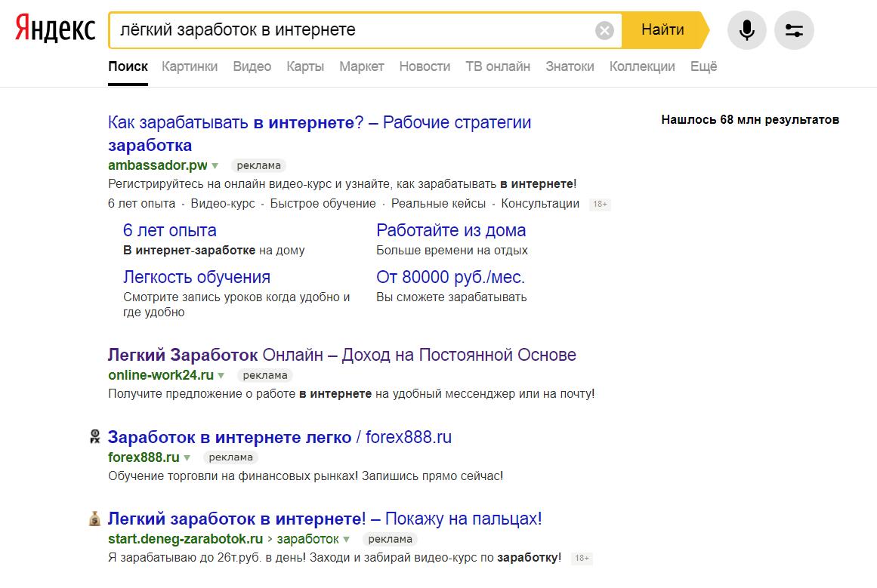
Task: Open Легкий Заработок Онлайн ad title
Action: pyautogui.click(x=341, y=355)
